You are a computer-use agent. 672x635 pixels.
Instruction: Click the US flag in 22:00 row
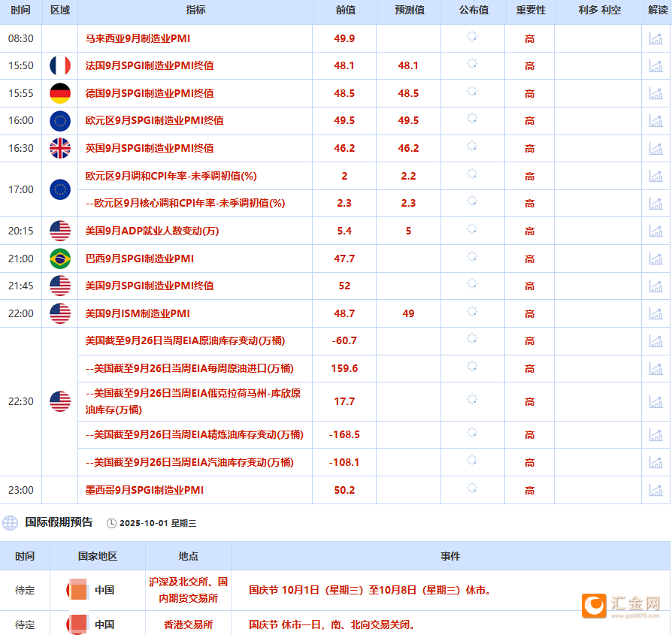tap(60, 313)
